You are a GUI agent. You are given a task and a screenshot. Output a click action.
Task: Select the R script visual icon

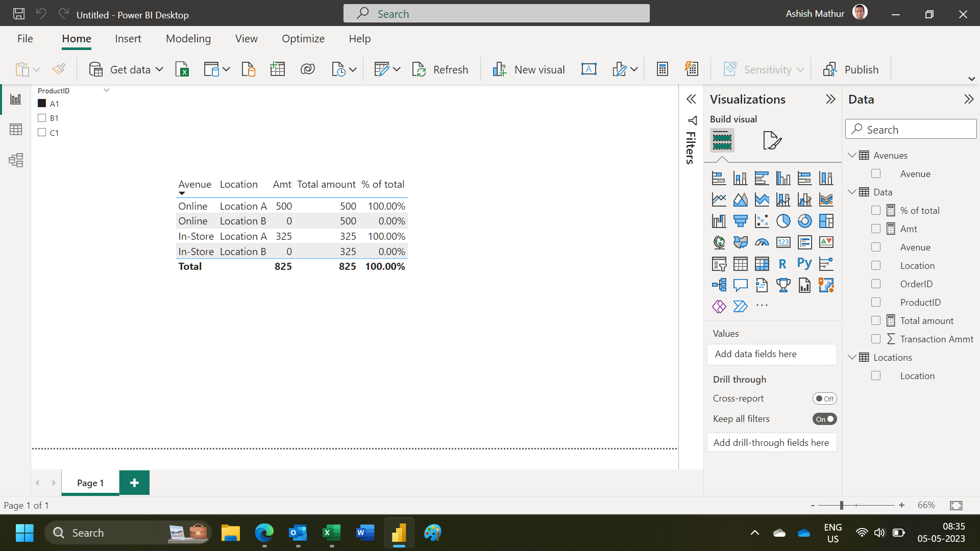pyautogui.click(x=783, y=264)
